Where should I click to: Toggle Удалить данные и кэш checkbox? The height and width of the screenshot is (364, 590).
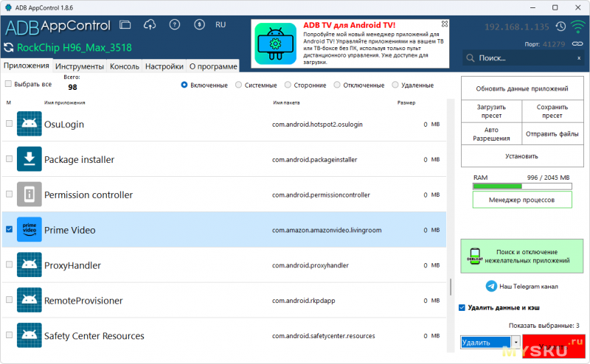pyautogui.click(x=462, y=307)
